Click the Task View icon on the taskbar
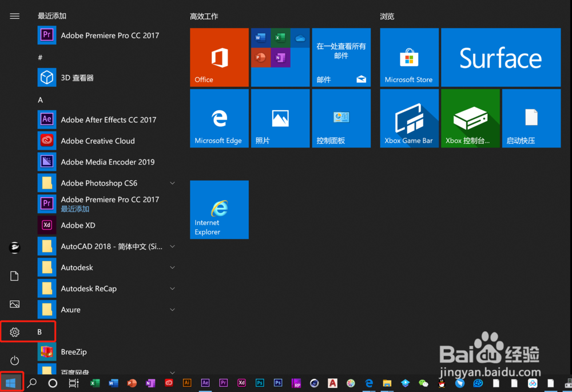This screenshot has height=392, width=572. tap(73, 383)
